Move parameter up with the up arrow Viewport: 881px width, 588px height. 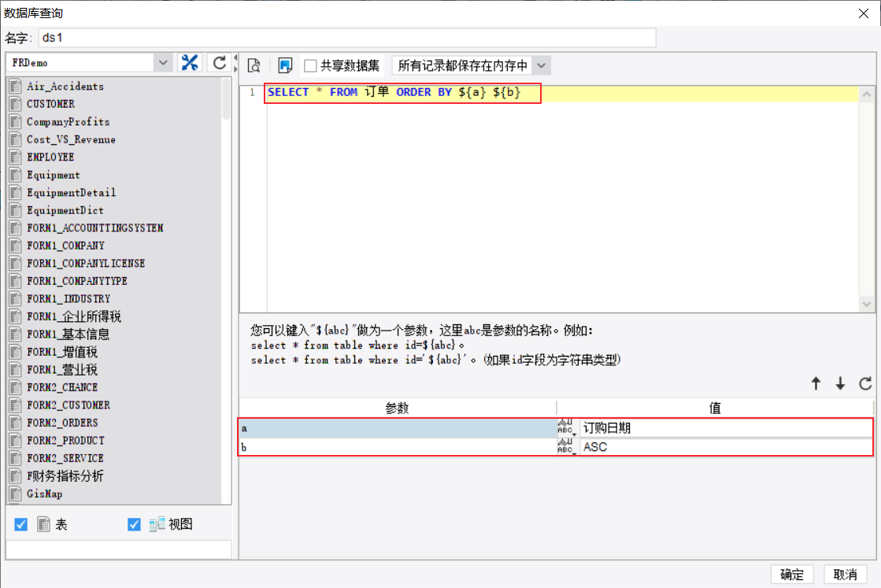tap(816, 383)
